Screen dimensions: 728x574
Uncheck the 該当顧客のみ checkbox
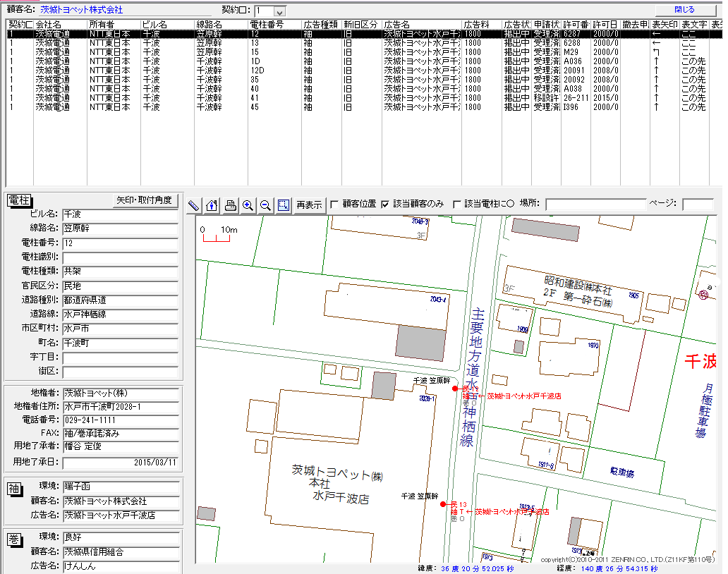coord(385,204)
